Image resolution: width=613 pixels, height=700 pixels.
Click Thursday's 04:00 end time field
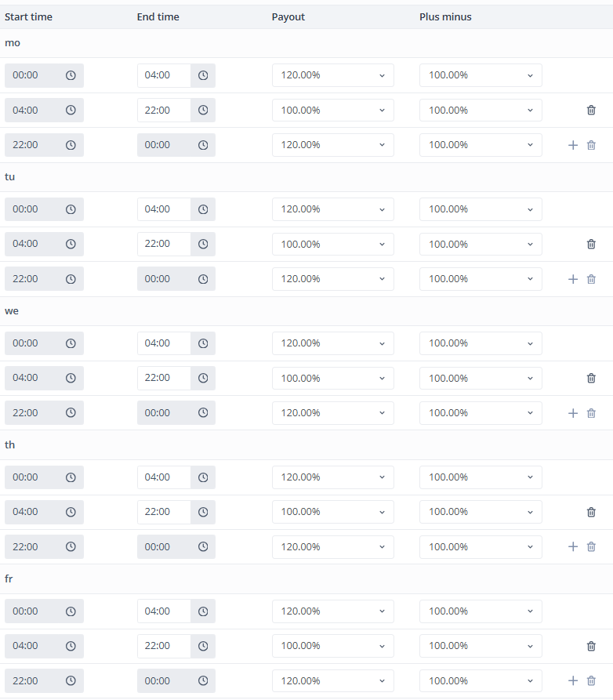coord(164,477)
